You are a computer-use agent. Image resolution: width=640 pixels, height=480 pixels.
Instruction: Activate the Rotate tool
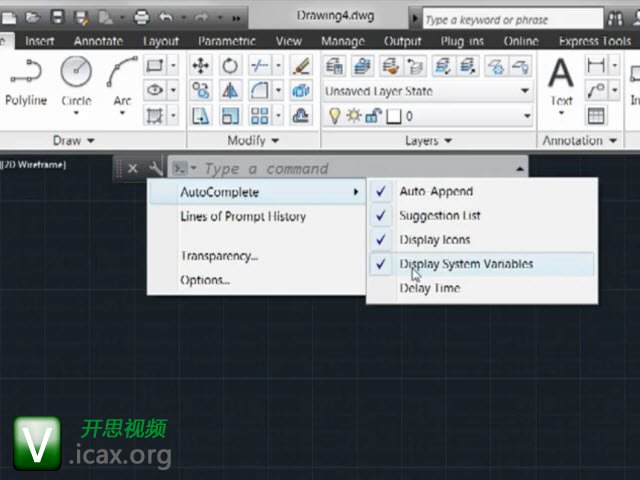coord(230,65)
